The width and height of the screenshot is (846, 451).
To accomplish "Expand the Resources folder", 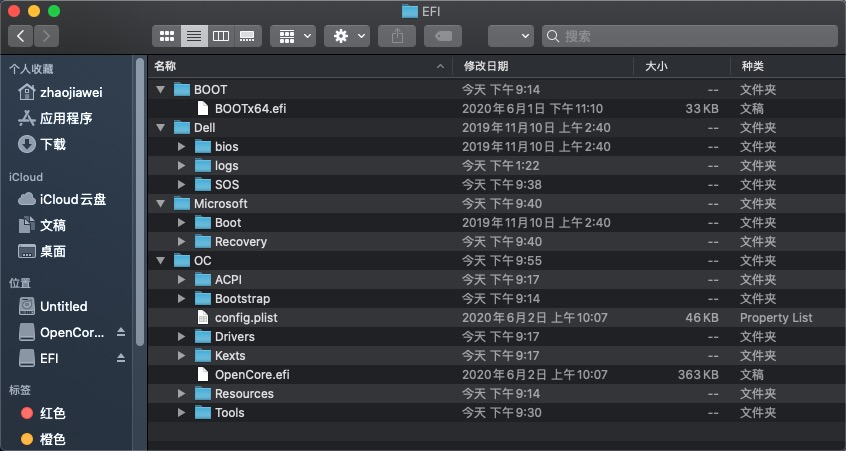I will [x=181, y=393].
